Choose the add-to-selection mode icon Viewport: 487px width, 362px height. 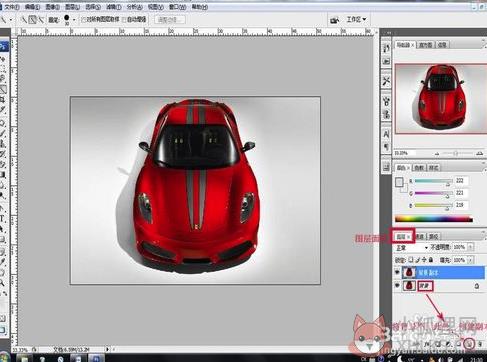coord(32,20)
